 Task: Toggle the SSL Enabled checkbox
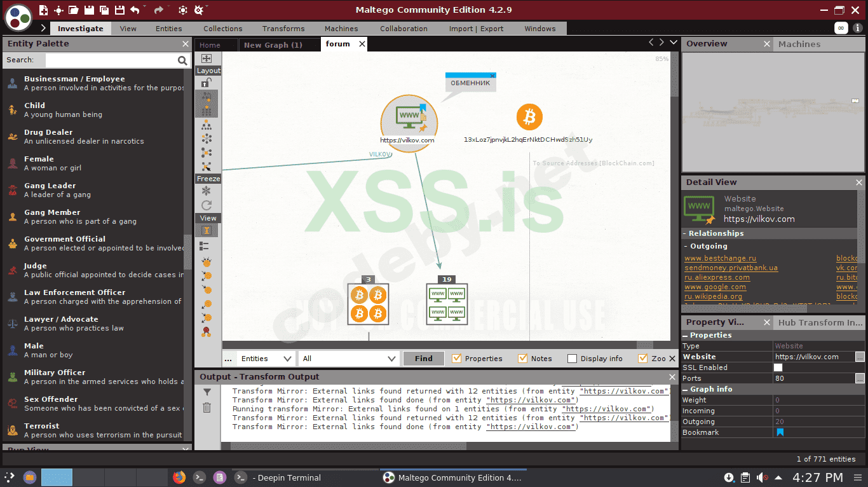778,367
